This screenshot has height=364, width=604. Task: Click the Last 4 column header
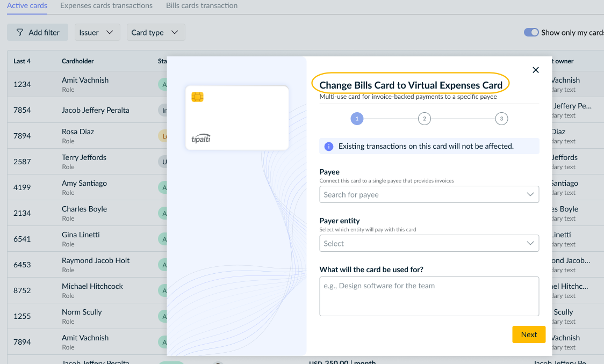coord(22,61)
